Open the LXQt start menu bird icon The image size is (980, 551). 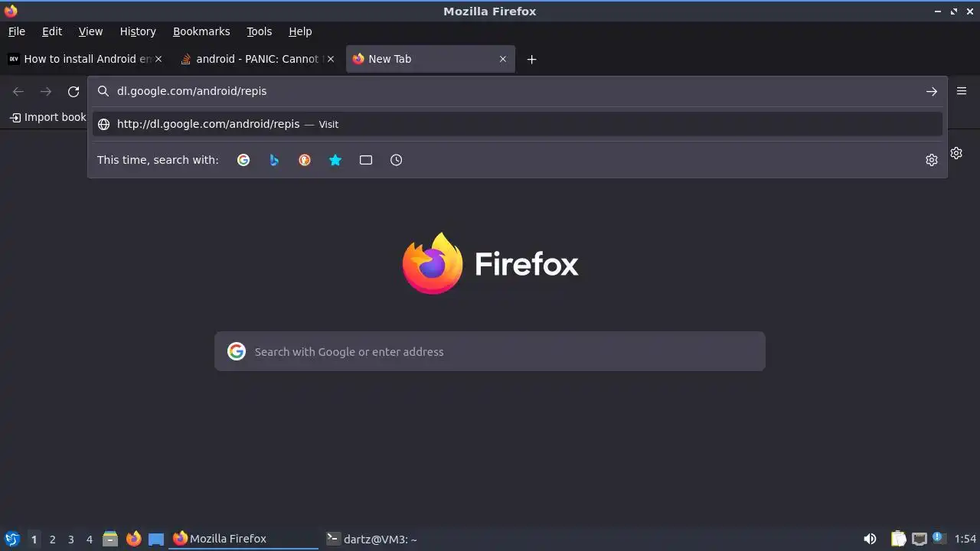[11, 539]
